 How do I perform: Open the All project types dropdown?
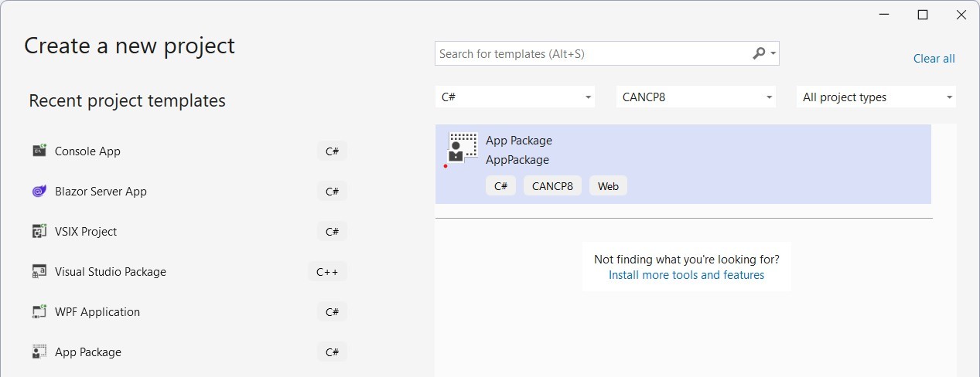tap(876, 97)
